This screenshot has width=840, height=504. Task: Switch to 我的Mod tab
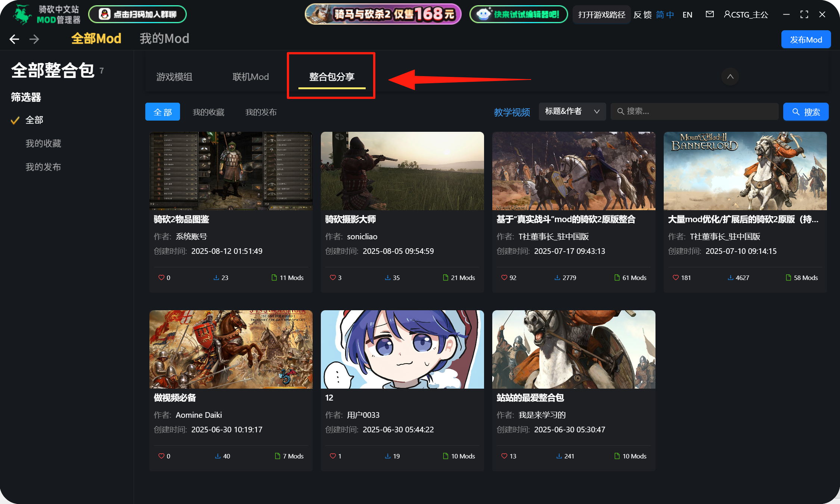[164, 38]
